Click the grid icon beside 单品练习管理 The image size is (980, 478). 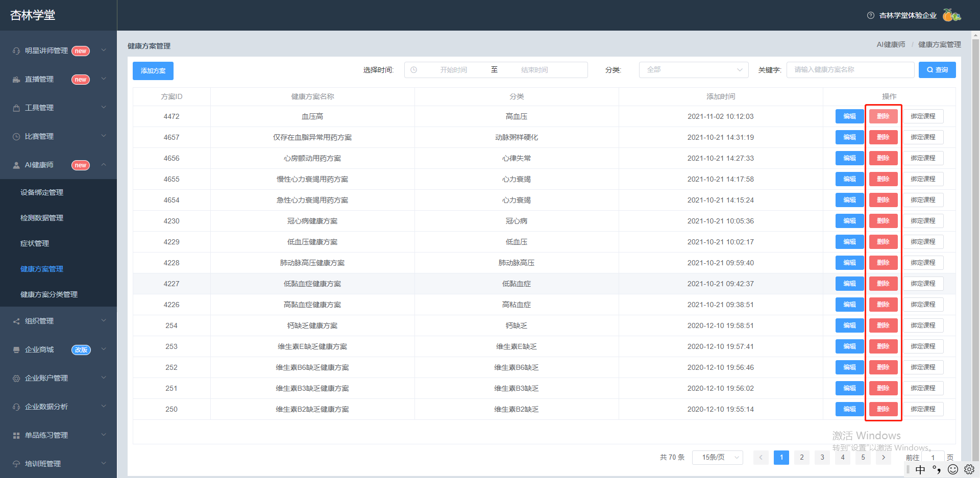16,436
